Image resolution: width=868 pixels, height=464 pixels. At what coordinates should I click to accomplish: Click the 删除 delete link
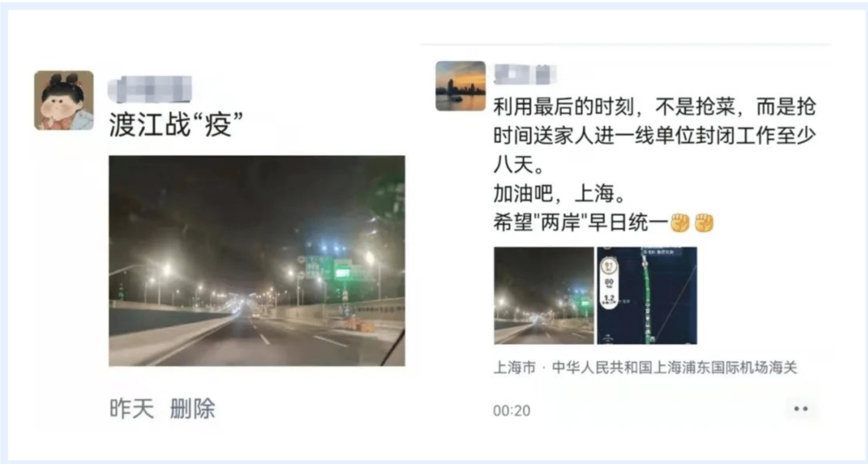192,409
